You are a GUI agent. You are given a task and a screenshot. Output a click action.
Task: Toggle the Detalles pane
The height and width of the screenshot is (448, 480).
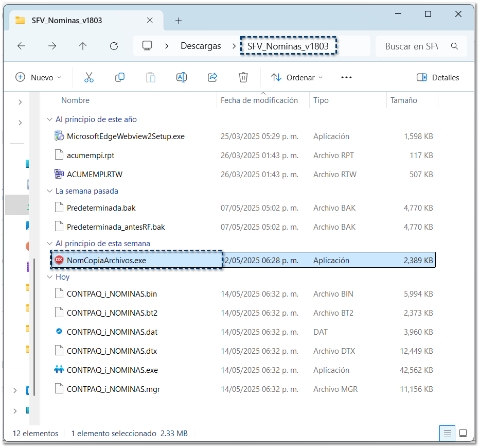[438, 77]
